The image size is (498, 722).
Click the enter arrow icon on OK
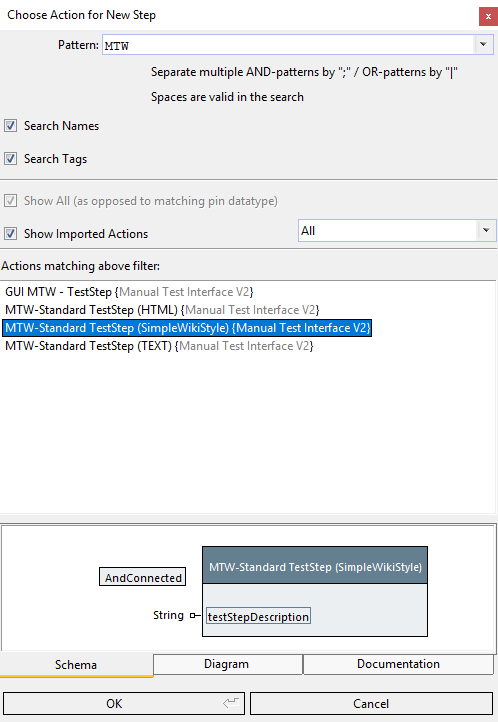pyautogui.click(x=231, y=703)
